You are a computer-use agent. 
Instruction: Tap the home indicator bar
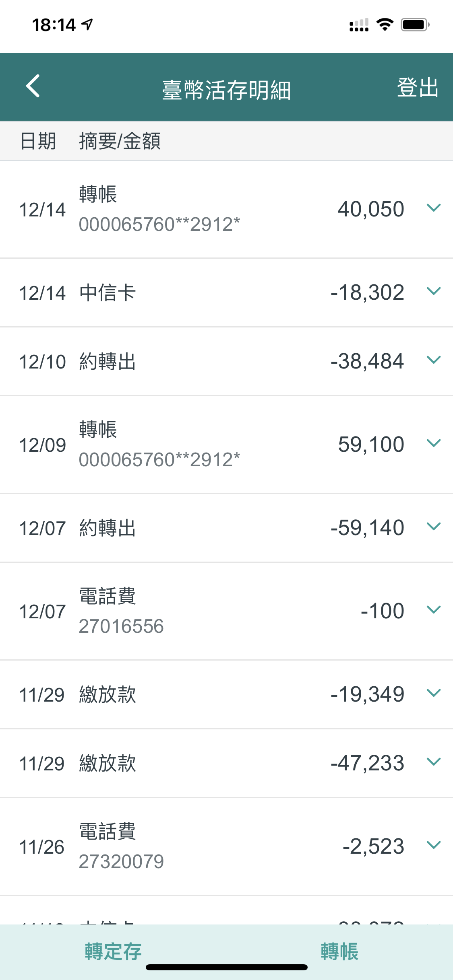pos(226,968)
